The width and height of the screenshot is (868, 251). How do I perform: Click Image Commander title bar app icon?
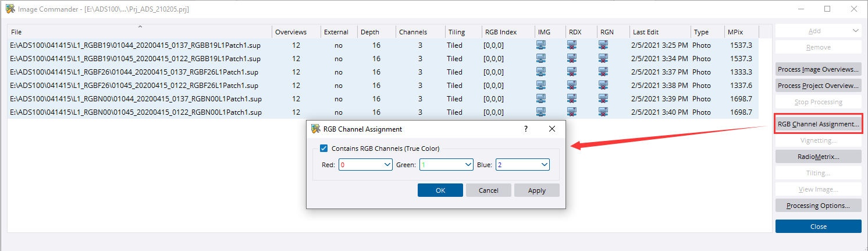[10, 9]
